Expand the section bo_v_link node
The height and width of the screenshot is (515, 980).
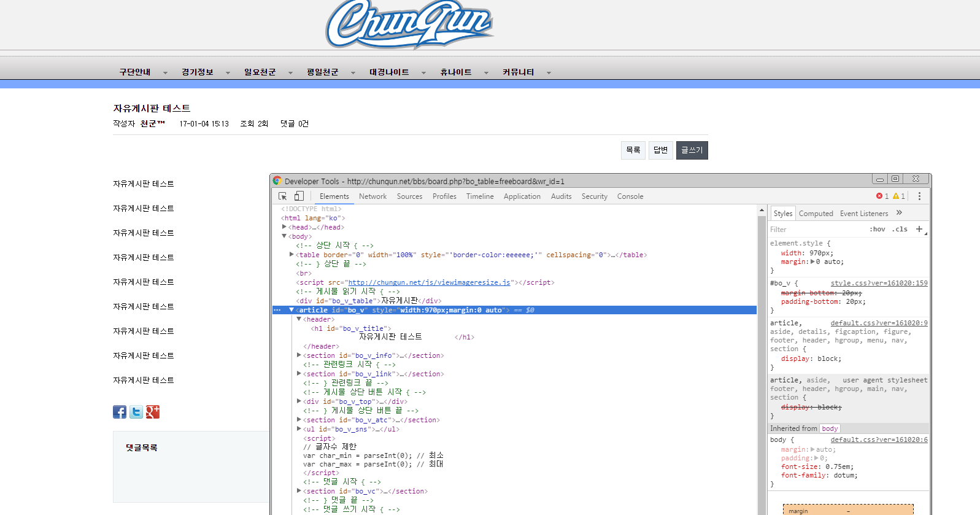(x=299, y=374)
